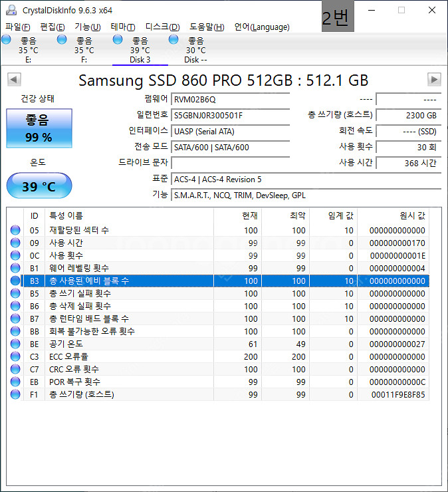Image resolution: width=448 pixels, height=492 pixels.
Task: Click the total host writes value 2300 GB
Action: coord(409,116)
